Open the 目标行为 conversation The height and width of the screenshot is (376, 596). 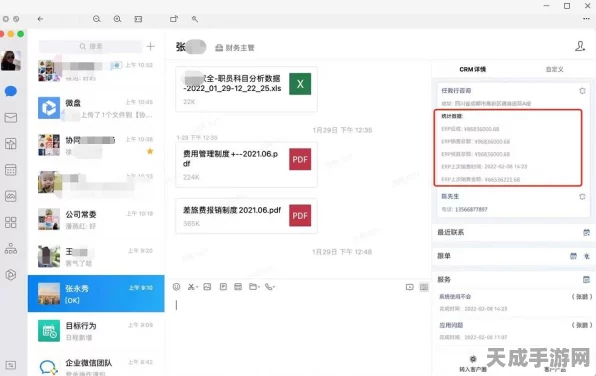click(x=96, y=331)
